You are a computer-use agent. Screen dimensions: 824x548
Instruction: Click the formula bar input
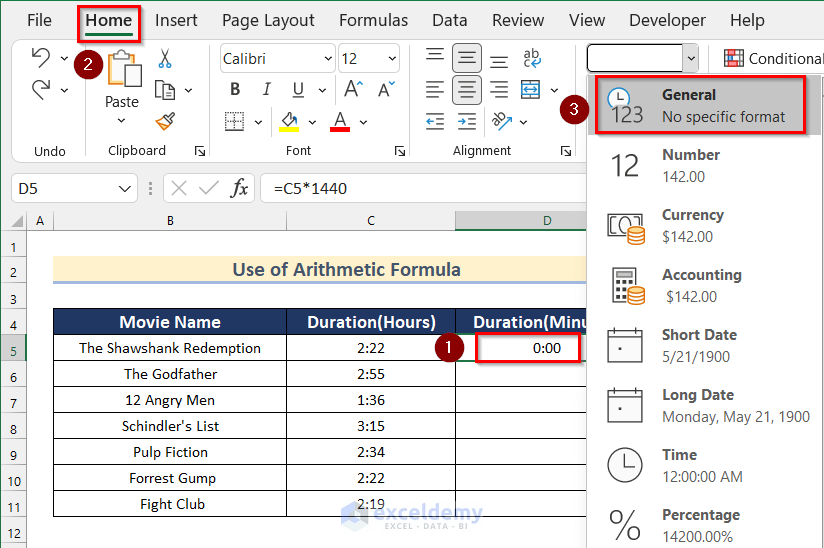click(424, 188)
